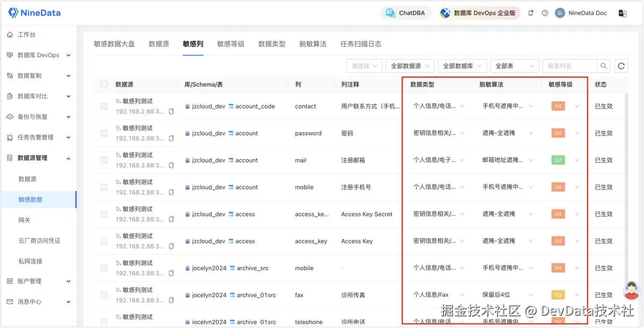Copy datasource address in contact row
The width and height of the screenshot is (644, 328).
[171, 112]
